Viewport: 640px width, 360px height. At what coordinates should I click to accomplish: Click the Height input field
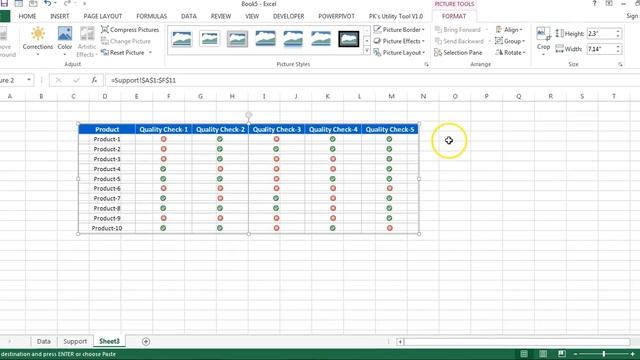click(x=600, y=34)
